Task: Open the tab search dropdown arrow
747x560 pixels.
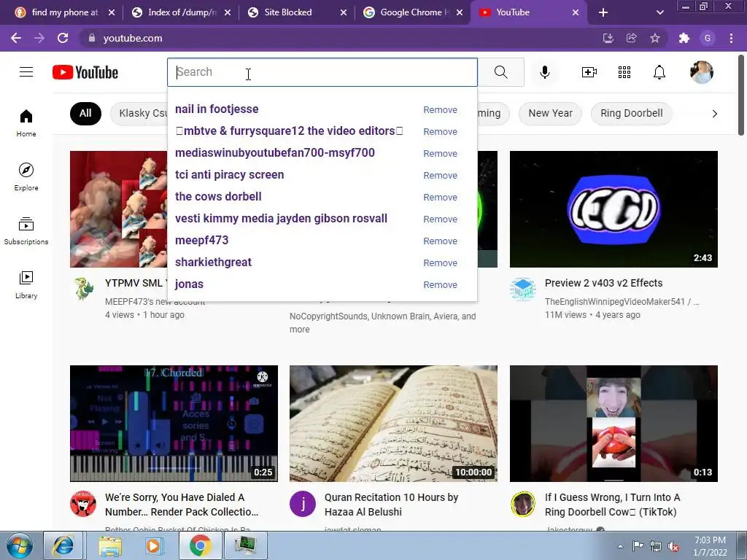Action: point(659,12)
